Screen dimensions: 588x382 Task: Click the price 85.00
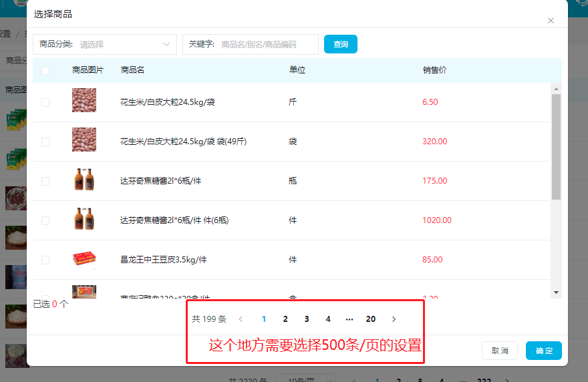click(432, 259)
